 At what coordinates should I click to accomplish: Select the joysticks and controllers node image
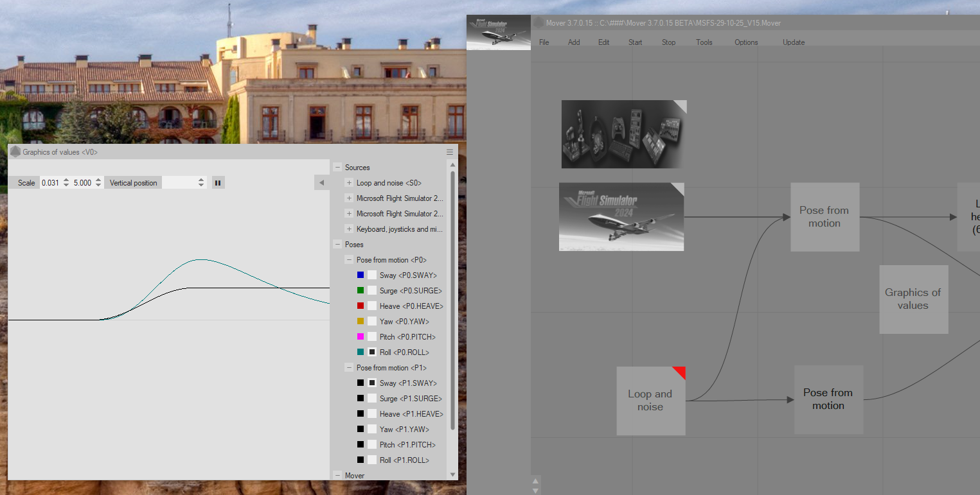tap(624, 134)
